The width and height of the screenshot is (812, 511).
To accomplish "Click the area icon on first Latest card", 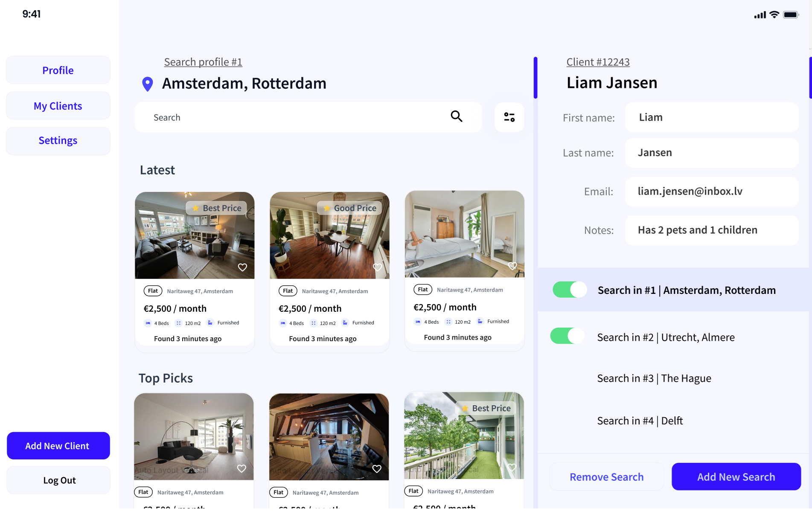I will [178, 323].
